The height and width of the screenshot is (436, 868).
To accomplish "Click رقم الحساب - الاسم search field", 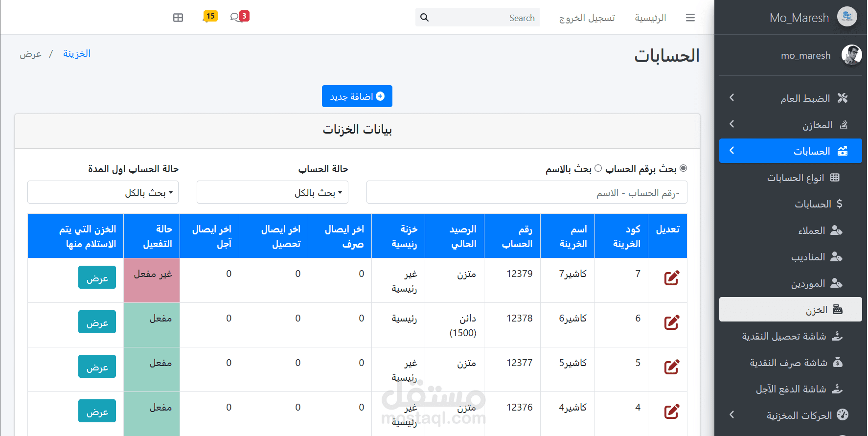I will tap(526, 192).
